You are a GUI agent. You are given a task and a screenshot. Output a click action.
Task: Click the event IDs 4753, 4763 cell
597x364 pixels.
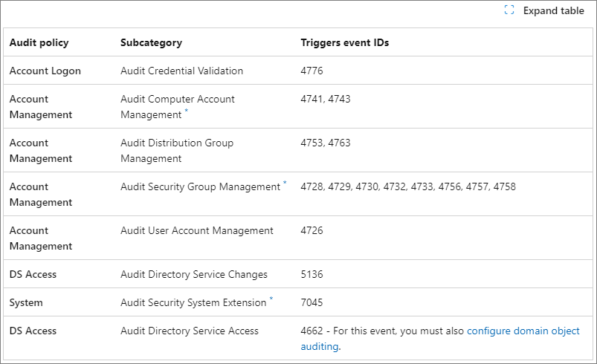coord(326,143)
